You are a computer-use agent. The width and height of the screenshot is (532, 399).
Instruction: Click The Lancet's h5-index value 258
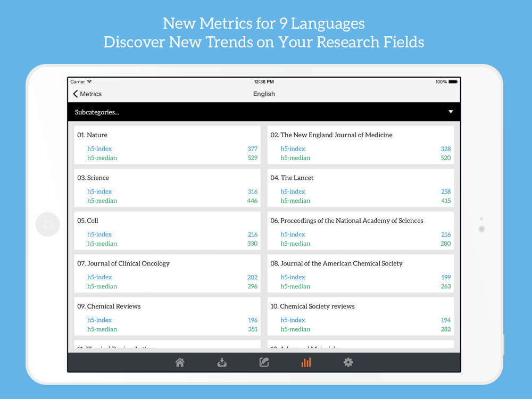coord(446,192)
